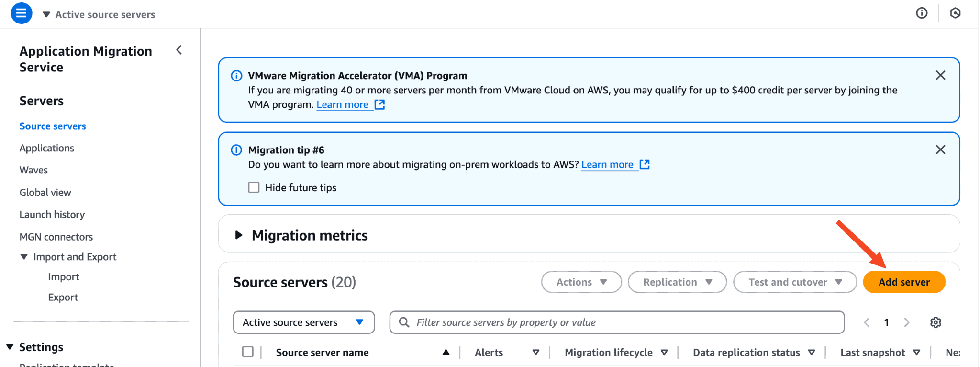Open Applications in sidebar
The image size is (980, 367).
pos(47,148)
